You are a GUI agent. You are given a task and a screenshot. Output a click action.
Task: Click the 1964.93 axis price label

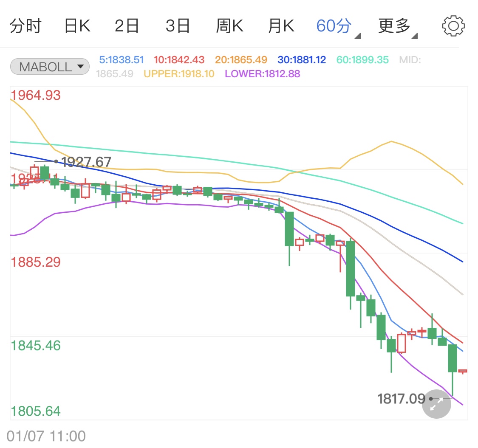(36, 96)
